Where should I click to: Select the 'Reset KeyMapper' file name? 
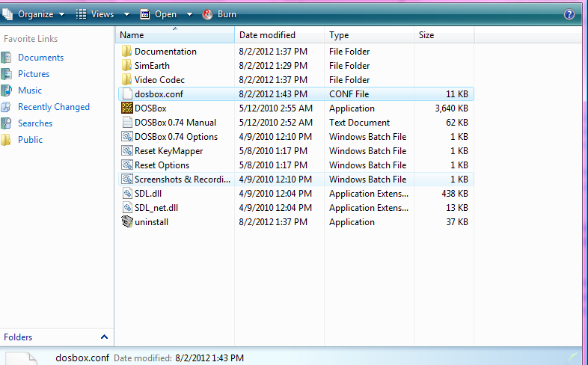(169, 151)
